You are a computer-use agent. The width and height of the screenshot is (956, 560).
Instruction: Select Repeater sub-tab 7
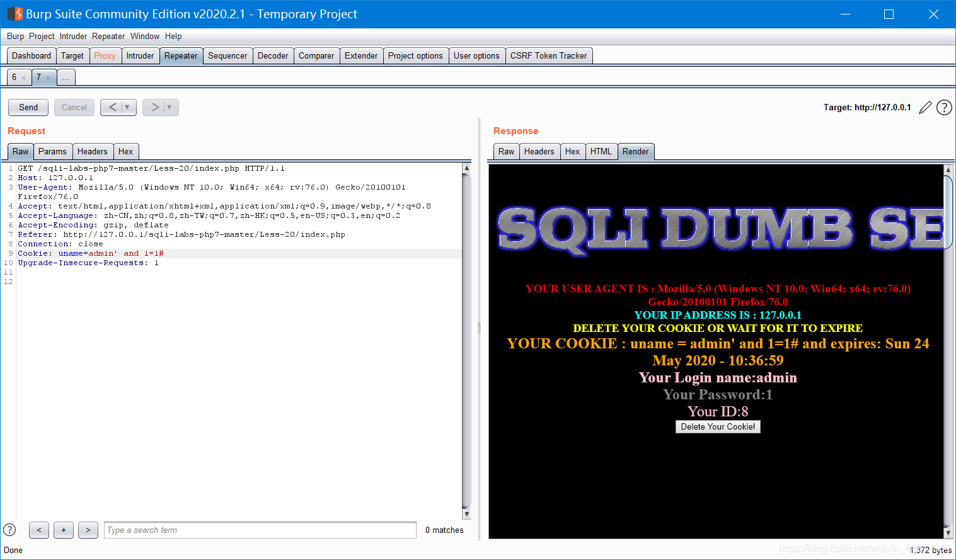pos(38,77)
